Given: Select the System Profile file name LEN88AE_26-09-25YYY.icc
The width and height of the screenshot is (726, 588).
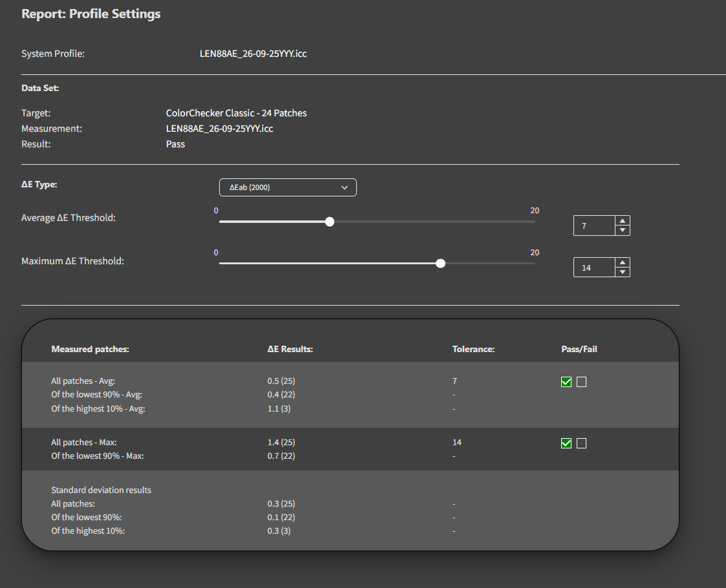Looking at the screenshot, I should pos(253,54).
